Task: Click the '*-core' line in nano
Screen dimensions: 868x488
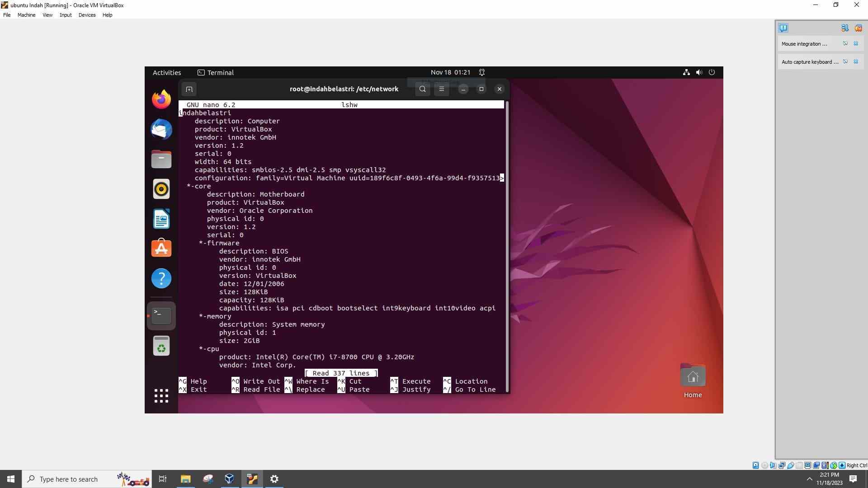Action: pos(199,186)
